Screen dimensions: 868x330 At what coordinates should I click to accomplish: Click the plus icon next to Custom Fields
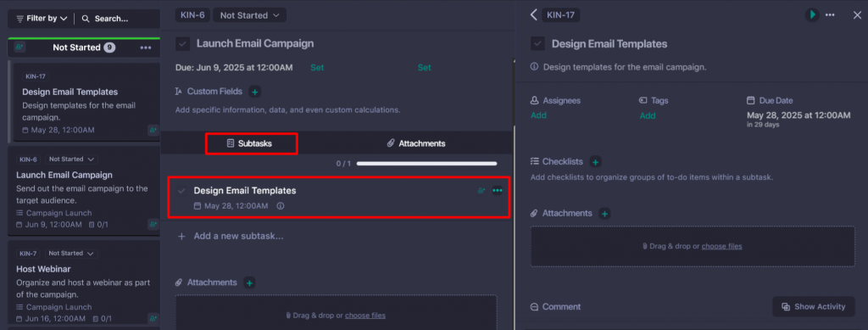point(254,92)
